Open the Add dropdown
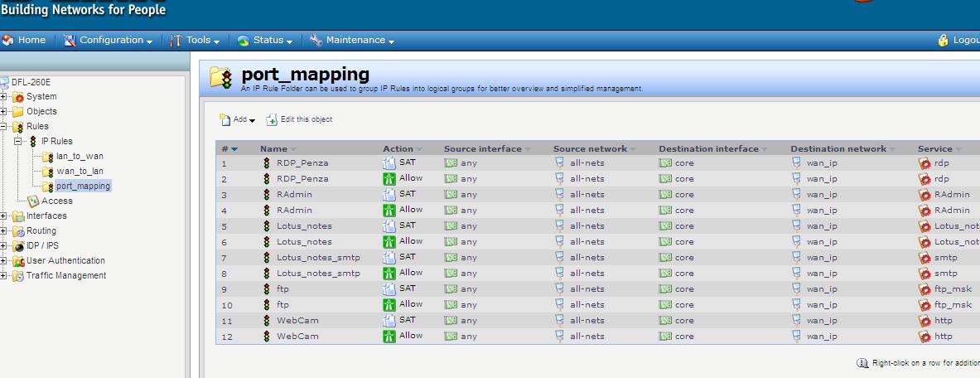The width and height of the screenshot is (980, 378). pos(238,120)
